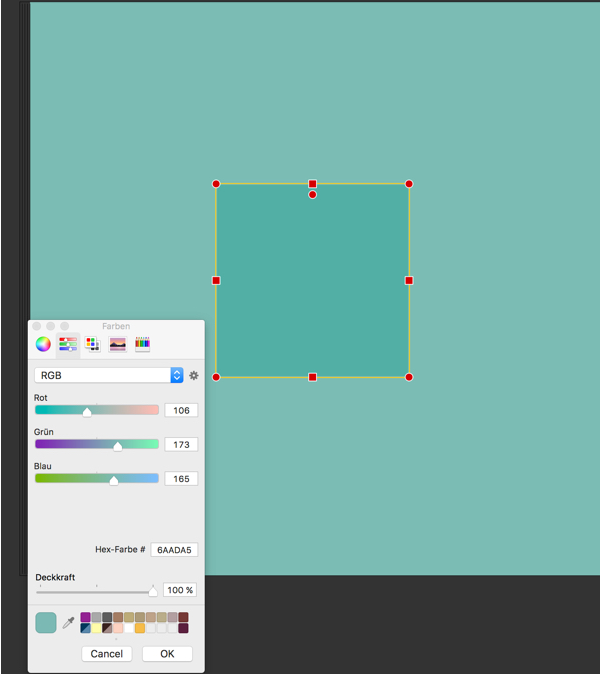Choose the peach pink saved swatch
This screenshot has width=600, height=675.
118,628
